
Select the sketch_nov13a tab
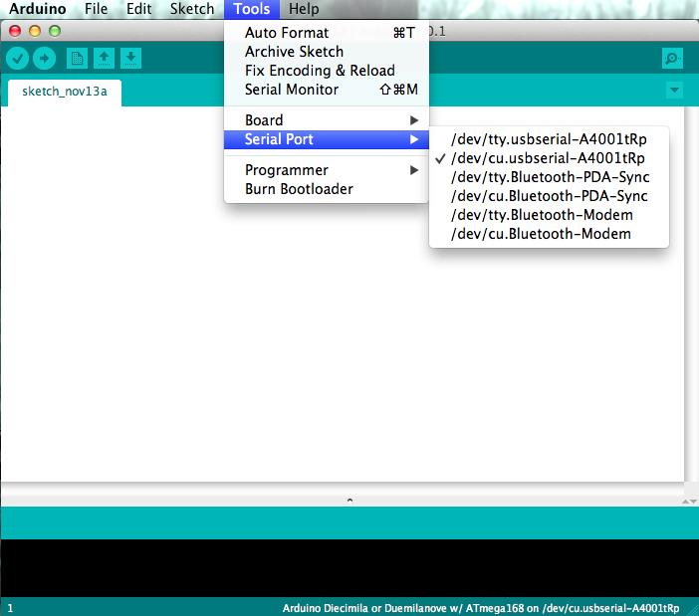[x=65, y=92]
